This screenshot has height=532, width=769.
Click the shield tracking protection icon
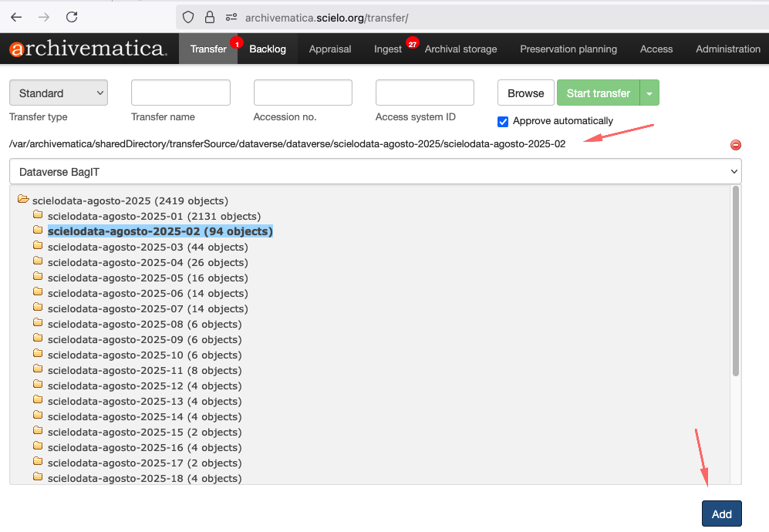click(188, 17)
